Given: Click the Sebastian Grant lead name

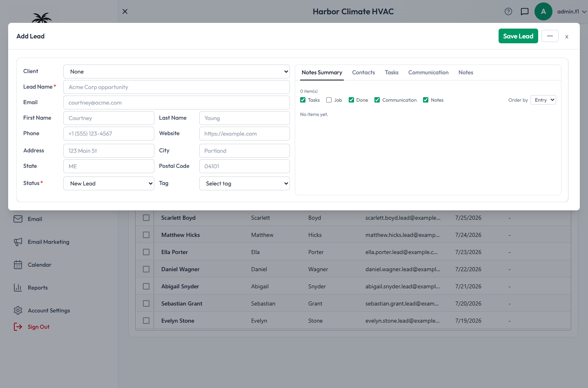Looking at the screenshot, I should coord(182,303).
